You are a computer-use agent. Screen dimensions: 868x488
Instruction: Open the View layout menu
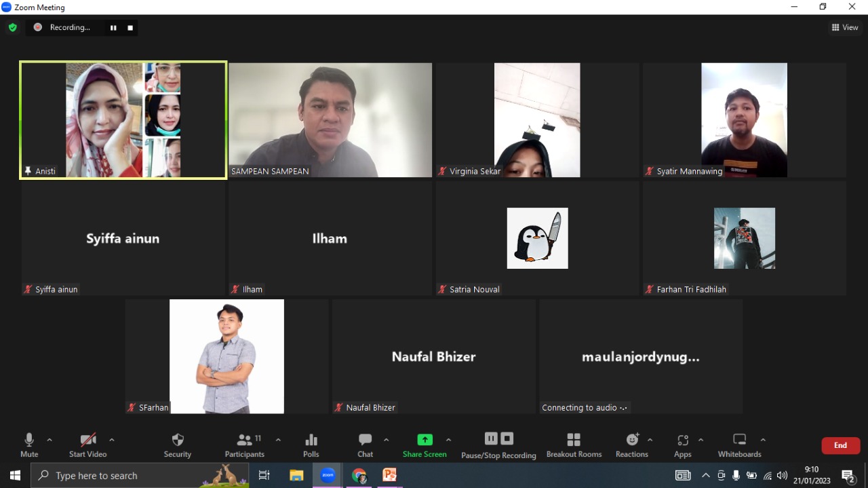click(845, 28)
